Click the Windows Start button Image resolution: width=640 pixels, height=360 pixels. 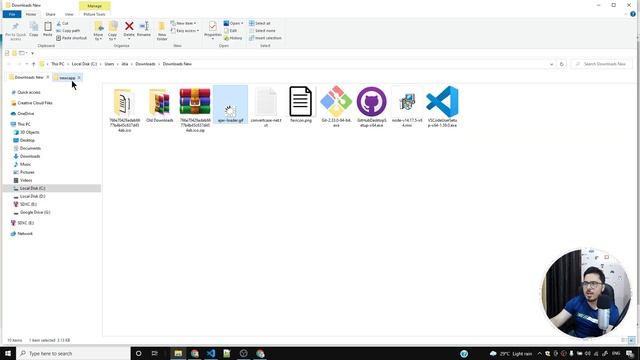pyautogui.click(x=8, y=353)
